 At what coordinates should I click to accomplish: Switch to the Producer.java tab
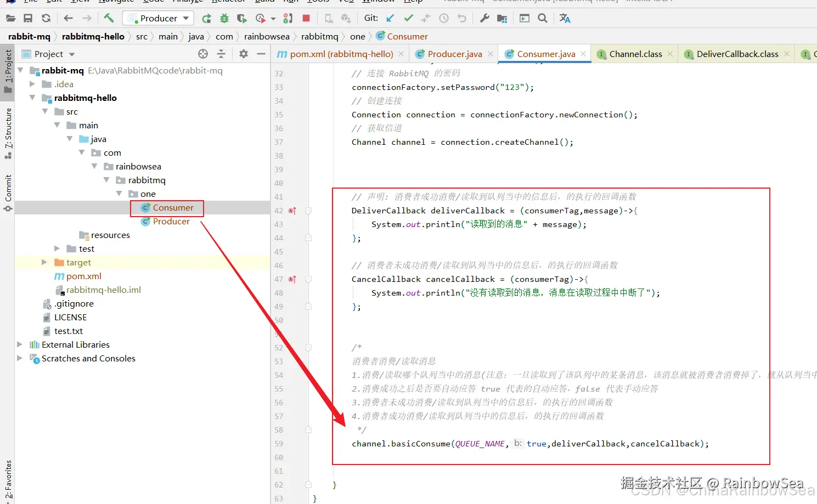455,54
